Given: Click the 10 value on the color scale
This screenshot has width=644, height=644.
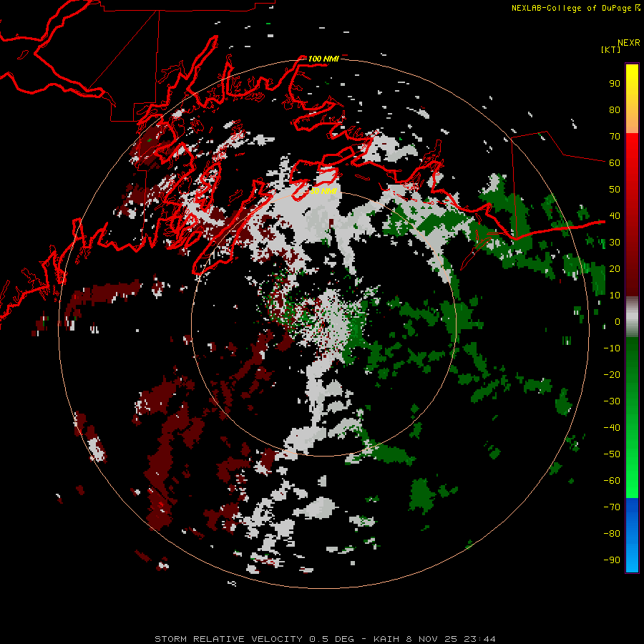Looking at the screenshot, I should click(615, 296).
